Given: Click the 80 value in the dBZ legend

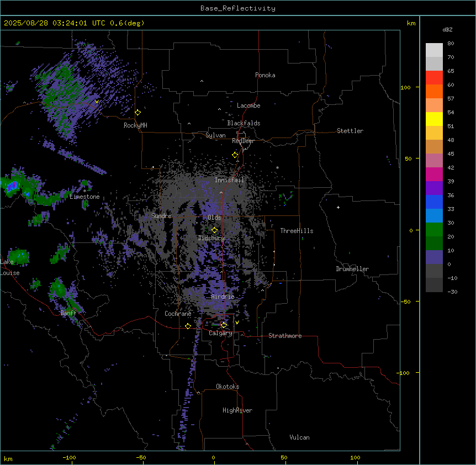Looking at the screenshot, I should pyautogui.click(x=451, y=44).
